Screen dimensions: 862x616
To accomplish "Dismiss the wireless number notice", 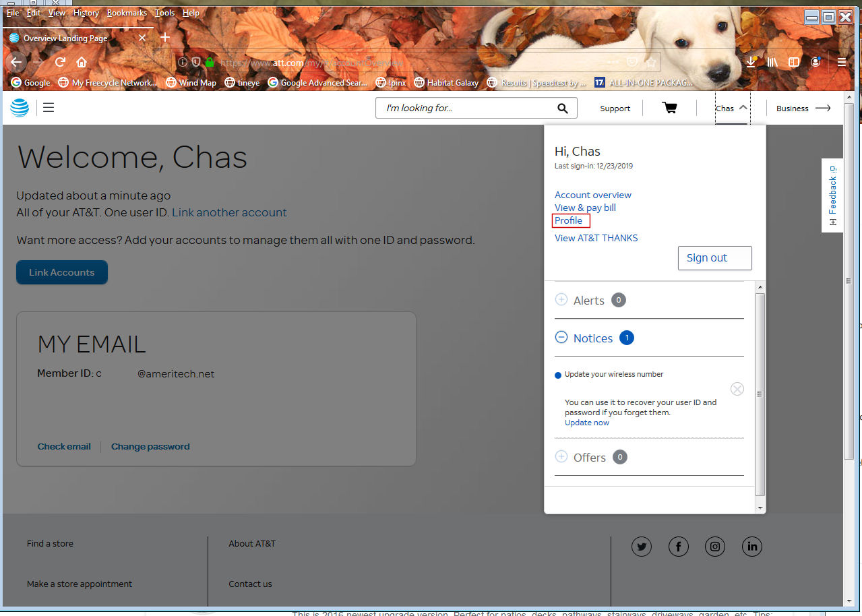I will (x=737, y=389).
